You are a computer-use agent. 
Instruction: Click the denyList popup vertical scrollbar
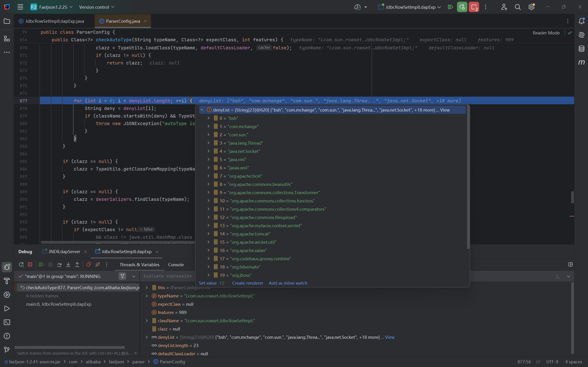468,177
